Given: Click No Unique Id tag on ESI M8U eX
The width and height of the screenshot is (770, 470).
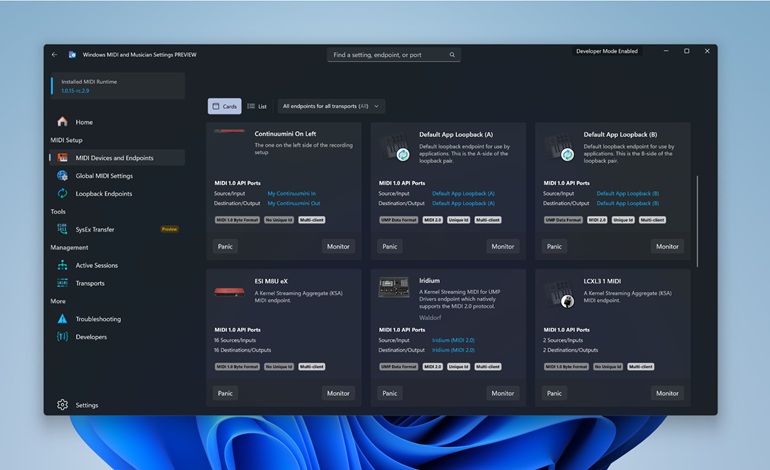Looking at the screenshot, I should pos(279,367).
